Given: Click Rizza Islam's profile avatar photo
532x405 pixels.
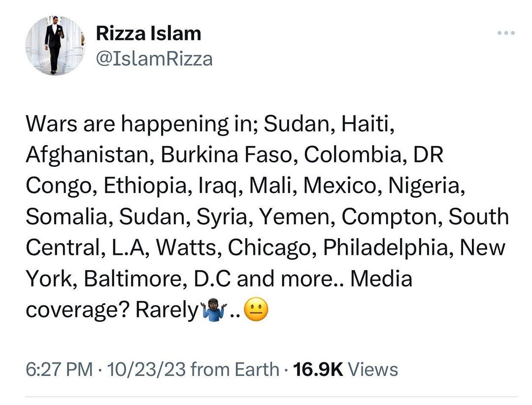Looking at the screenshot, I should [x=55, y=45].
